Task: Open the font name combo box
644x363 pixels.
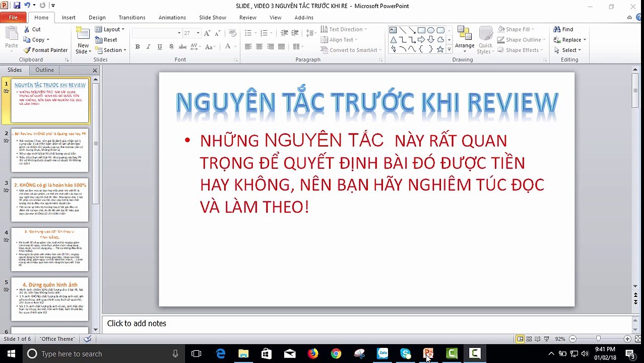Action: (157, 33)
